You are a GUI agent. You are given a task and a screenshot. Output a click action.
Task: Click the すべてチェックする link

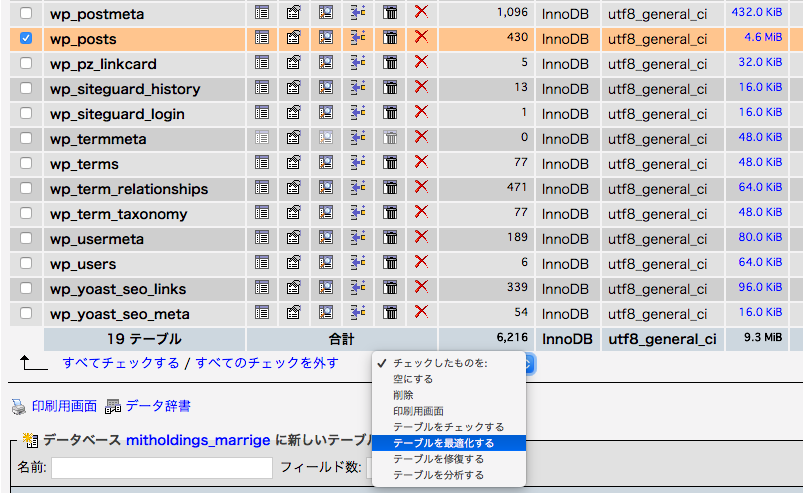121,363
